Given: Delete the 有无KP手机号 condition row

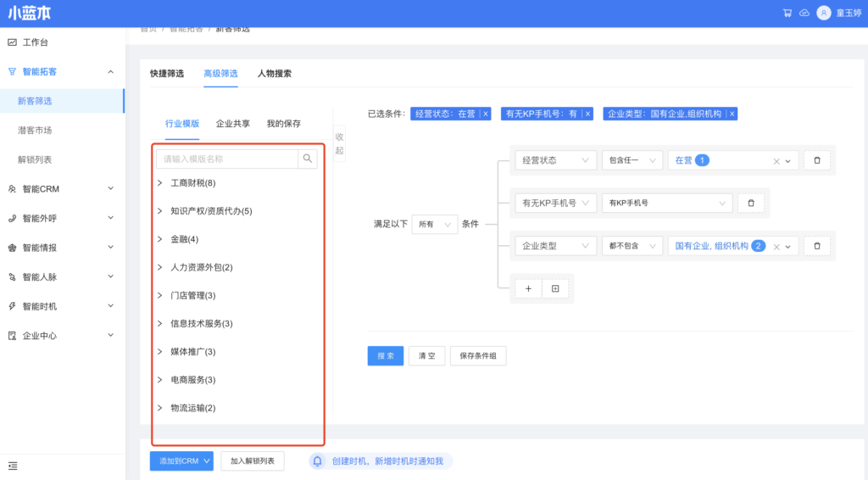Looking at the screenshot, I should point(751,203).
